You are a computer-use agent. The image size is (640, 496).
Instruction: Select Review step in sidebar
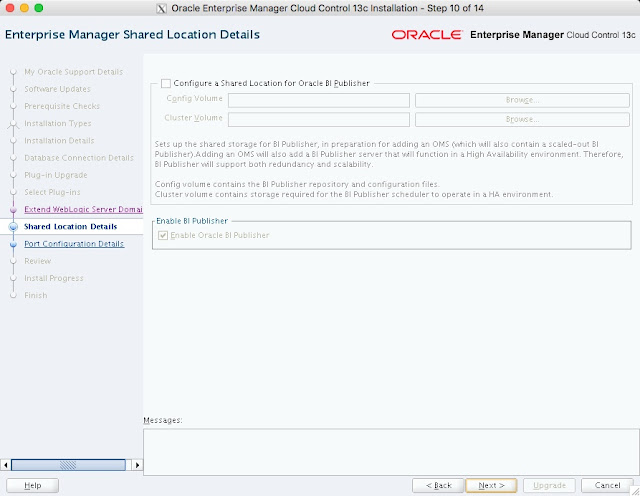pyautogui.click(x=38, y=261)
